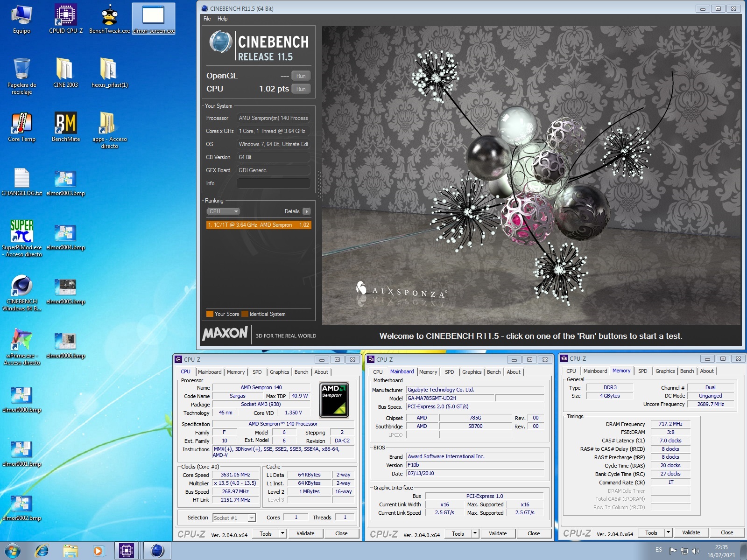Select BenchTweak.exe penguin icon on desktop
Image resolution: width=747 pixels, height=560 pixels.
[109, 20]
